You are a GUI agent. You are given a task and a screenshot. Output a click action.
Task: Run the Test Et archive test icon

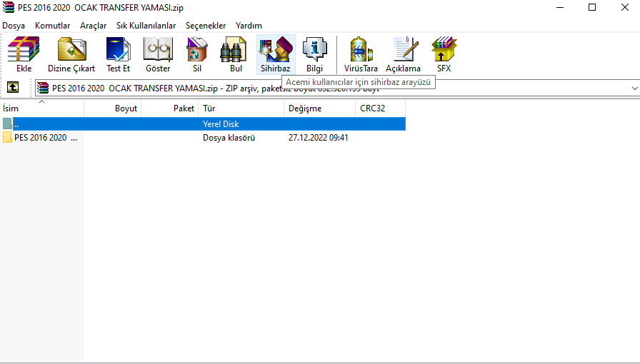(x=118, y=49)
